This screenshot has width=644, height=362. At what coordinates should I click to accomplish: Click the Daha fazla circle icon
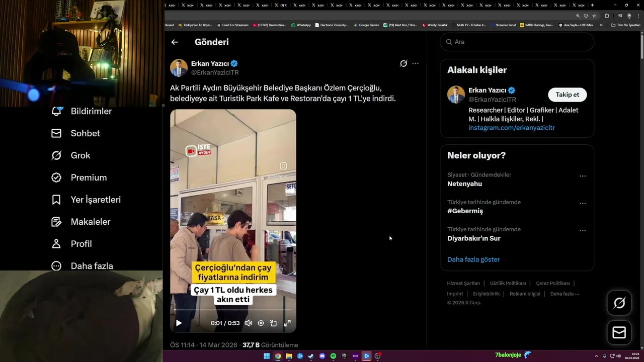tap(56, 266)
